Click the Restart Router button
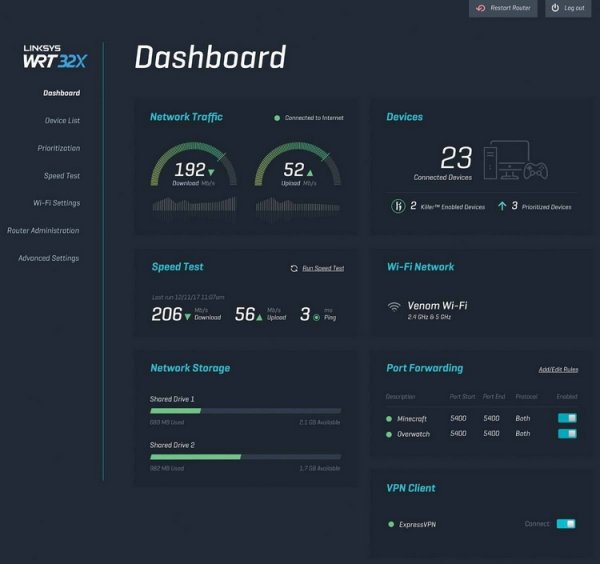This screenshot has height=564, width=600. 503,8
